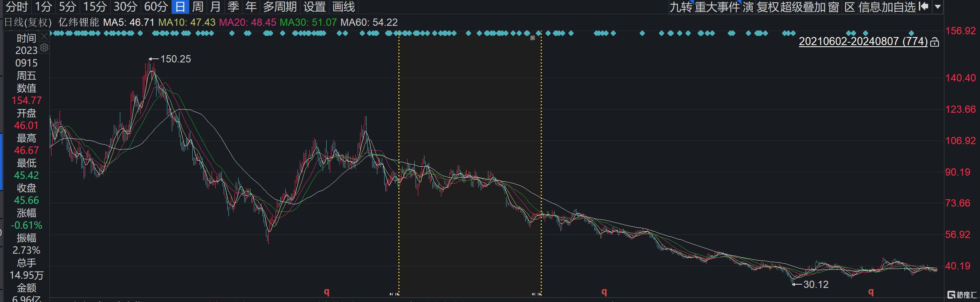
Task: Open the 设置 settings menu
Action: (x=314, y=6)
